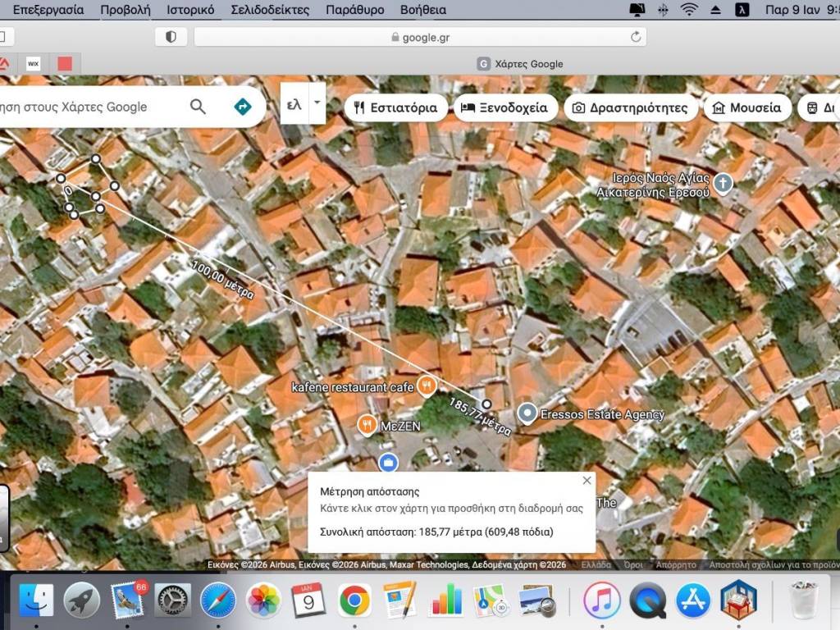Show Ξενοδοχεία on the map
Image resolution: width=840 pixels, height=630 pixels.
(505, 107)
